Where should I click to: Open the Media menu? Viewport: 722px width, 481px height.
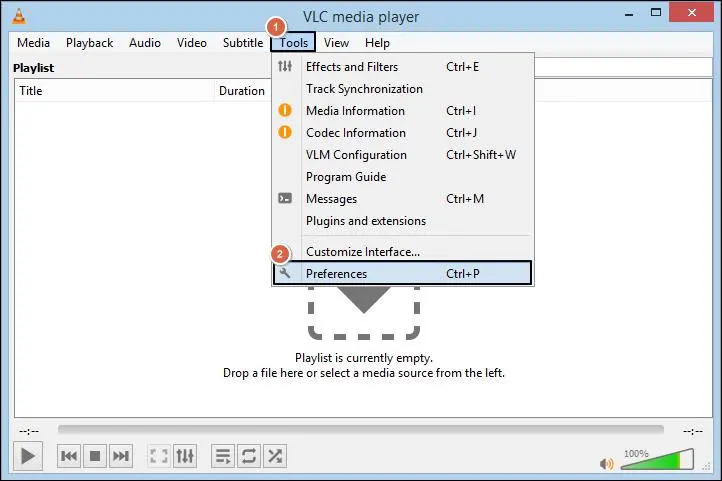pos(33,43)
